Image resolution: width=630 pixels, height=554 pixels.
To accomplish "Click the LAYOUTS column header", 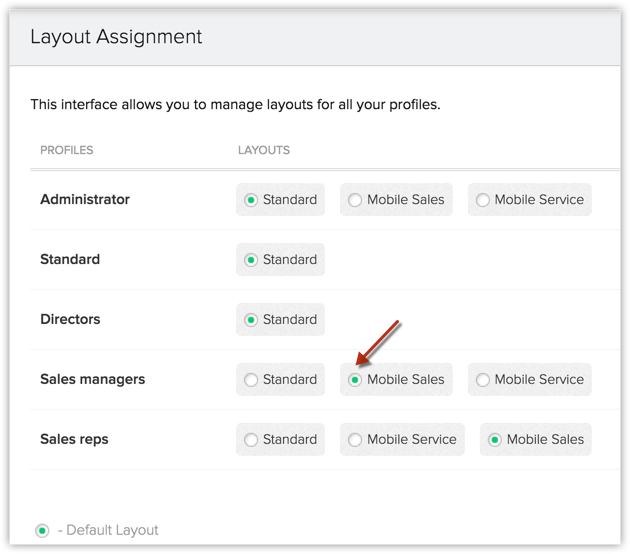I will coord(264,150).
